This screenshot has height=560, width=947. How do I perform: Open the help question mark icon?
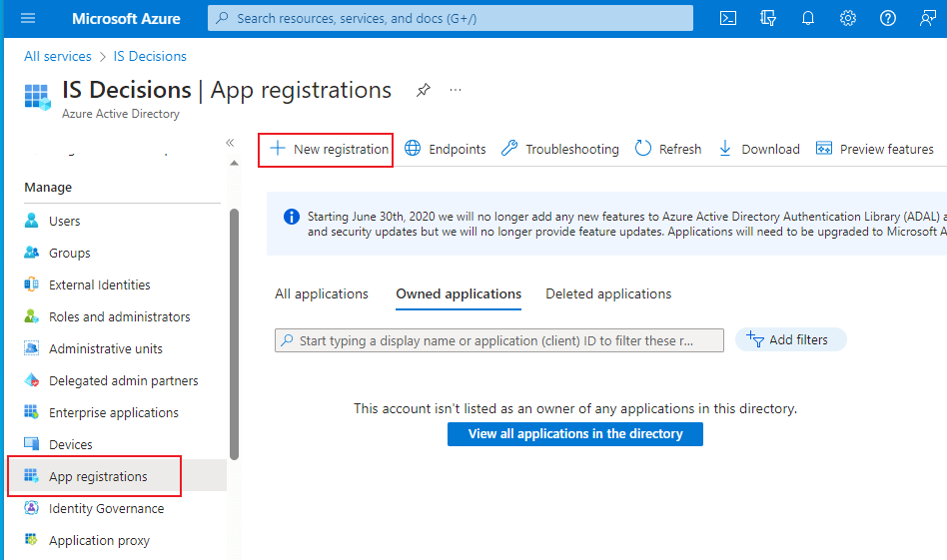pos(888,18)
